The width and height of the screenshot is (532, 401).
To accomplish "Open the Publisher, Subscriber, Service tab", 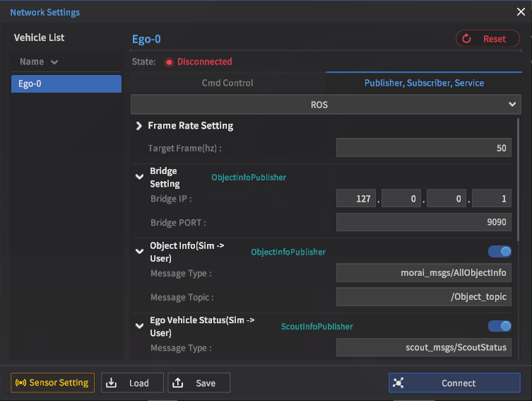I will (x=424, y=83).
